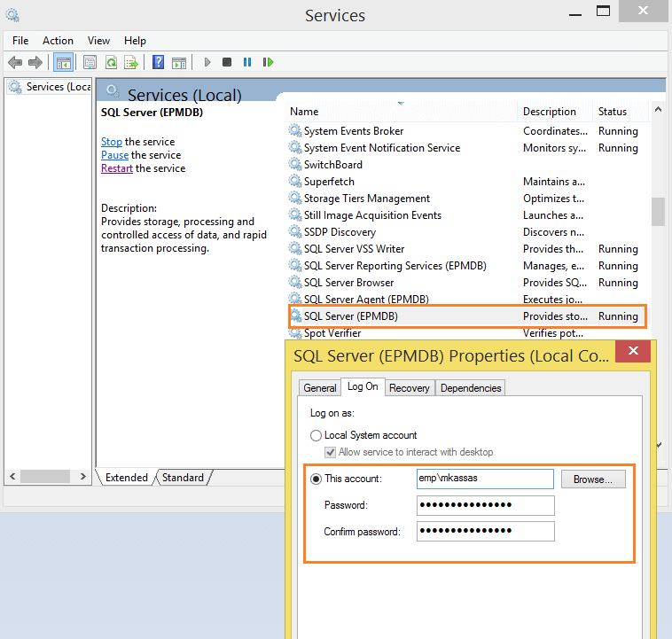Click the gear icon of SSDP Discovery
Viewport: 672px width, 639px height.
[x=295, y=231]
